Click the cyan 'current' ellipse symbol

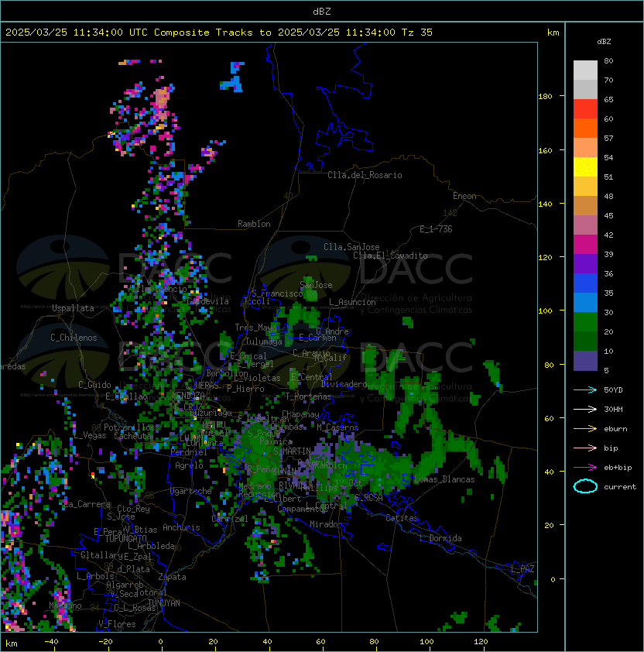585,486
